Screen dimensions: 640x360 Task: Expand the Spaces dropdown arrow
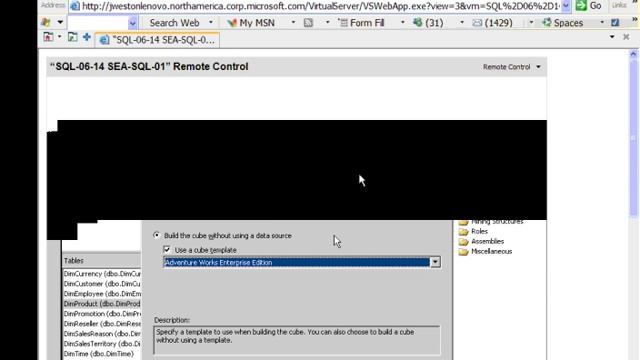point(602,23)
